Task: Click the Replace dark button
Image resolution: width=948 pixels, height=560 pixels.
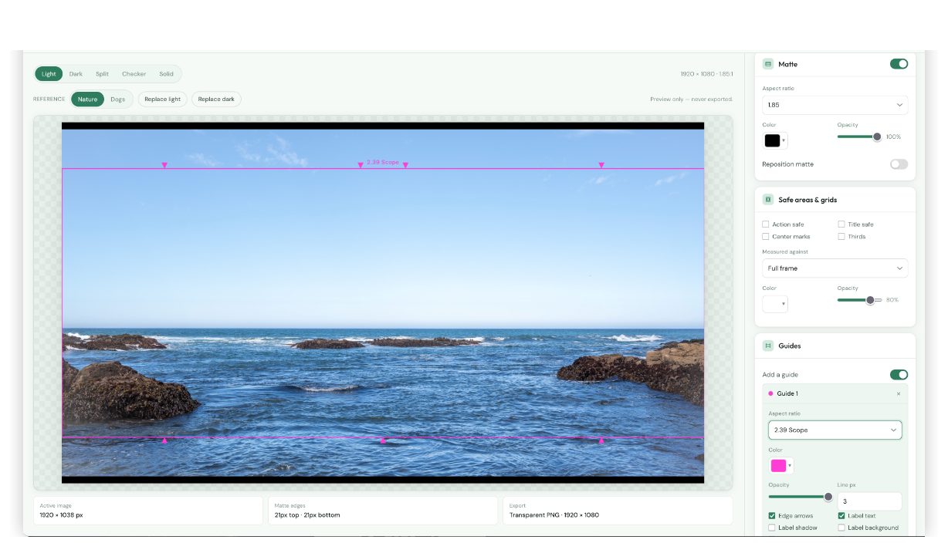Action: tap(216, 100)
